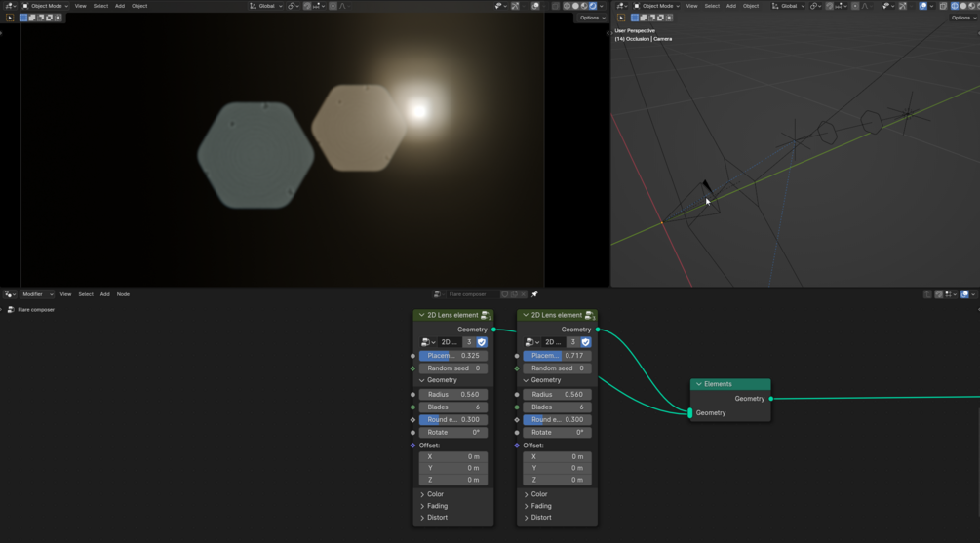Select rendered shading mode in left viewport

click(593, 6)
